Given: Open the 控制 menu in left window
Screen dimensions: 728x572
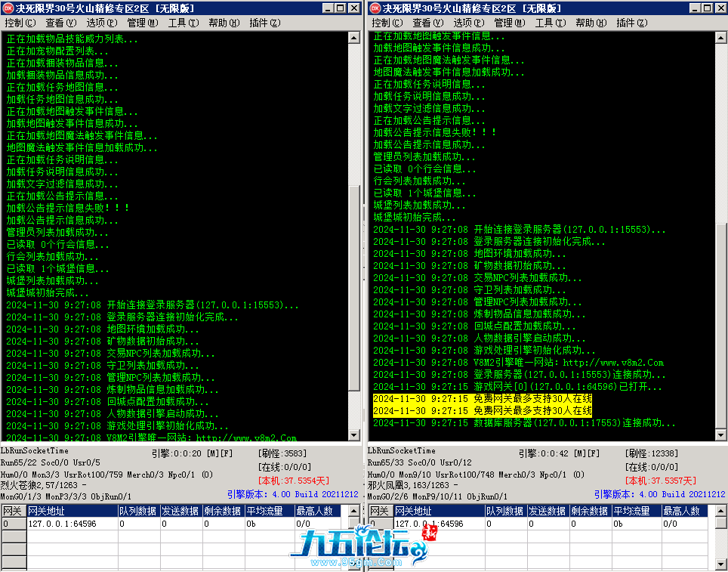Looking at the screenshot, I should (x=20, y=23).
